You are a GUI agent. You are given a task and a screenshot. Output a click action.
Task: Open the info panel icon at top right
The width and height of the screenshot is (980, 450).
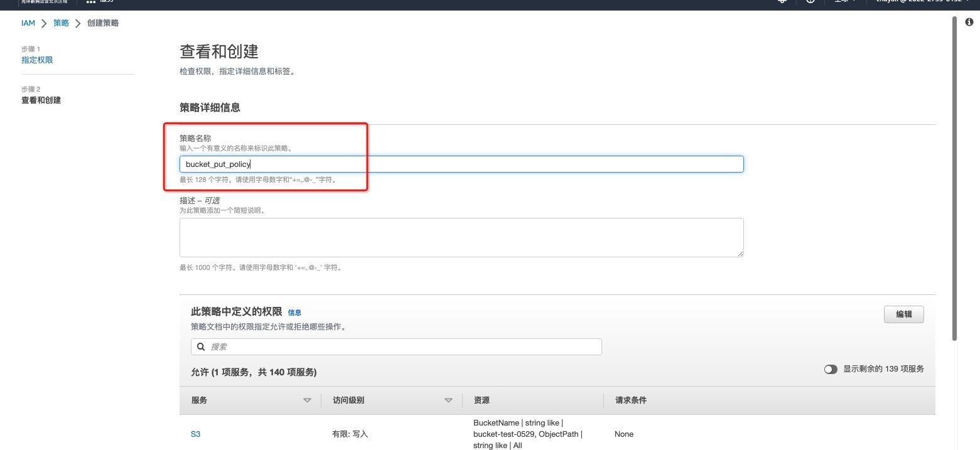tap(969, 22)
